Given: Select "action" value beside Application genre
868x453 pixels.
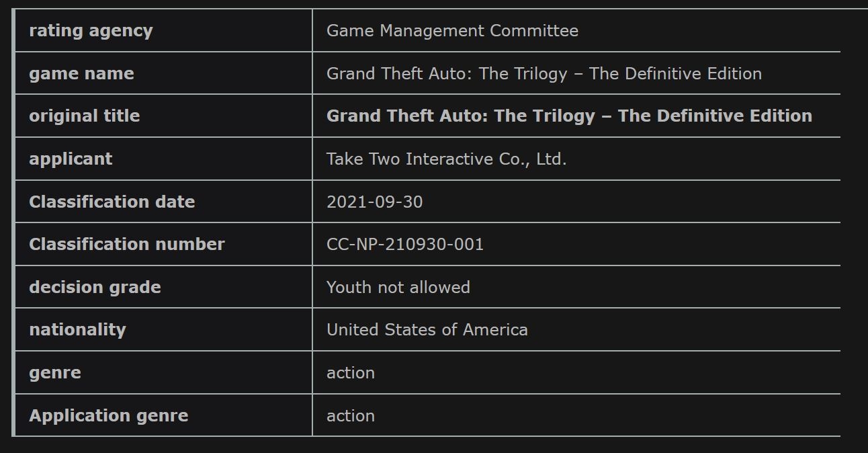Looking at the screenshot, I should [350, 416].
